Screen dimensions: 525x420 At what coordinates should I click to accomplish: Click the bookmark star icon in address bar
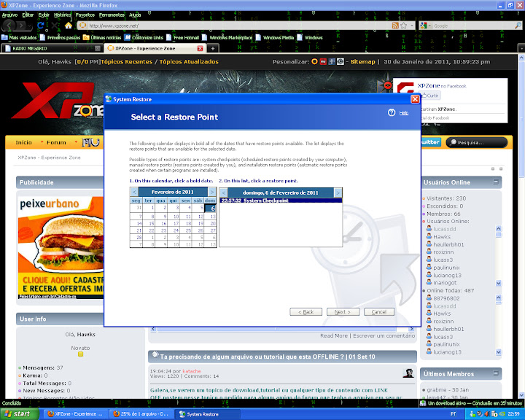click(x=404, y=26)
